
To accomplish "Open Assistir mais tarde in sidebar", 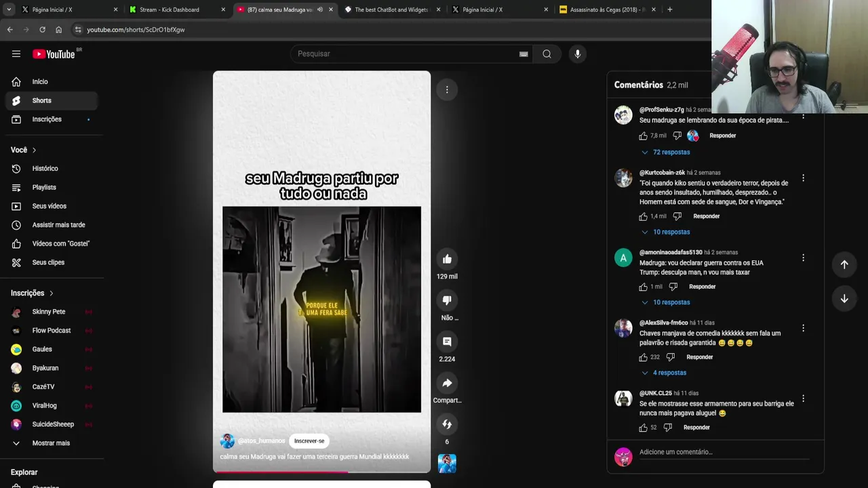I will (52, 225).
